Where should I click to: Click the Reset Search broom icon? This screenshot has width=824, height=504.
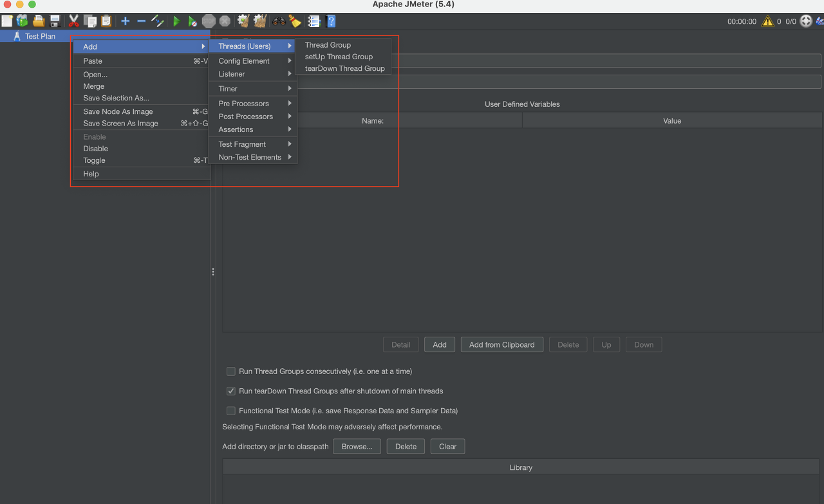[295, 21]
